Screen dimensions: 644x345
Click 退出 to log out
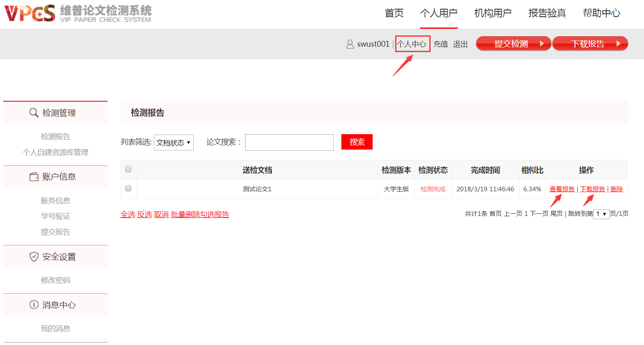(461, 44)
